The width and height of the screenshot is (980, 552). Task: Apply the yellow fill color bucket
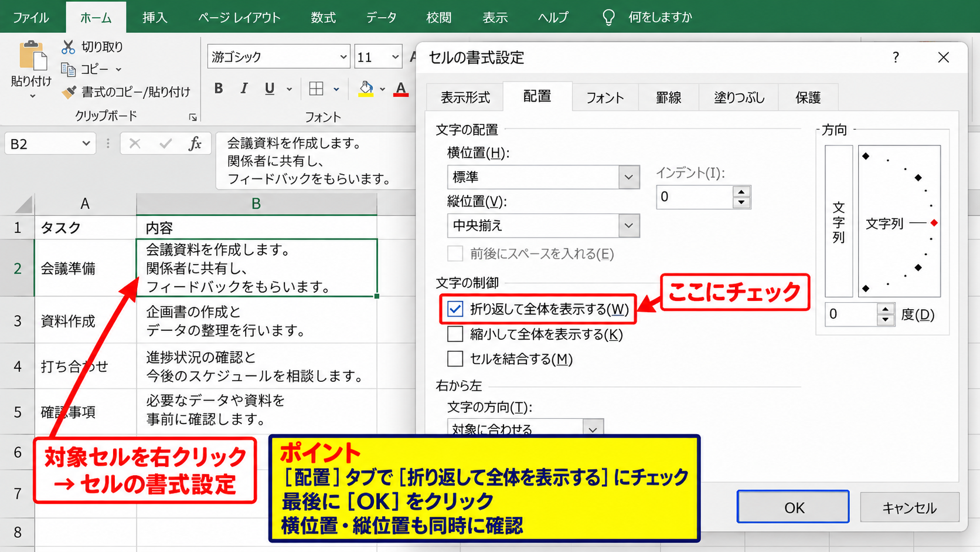click(366, 89)
